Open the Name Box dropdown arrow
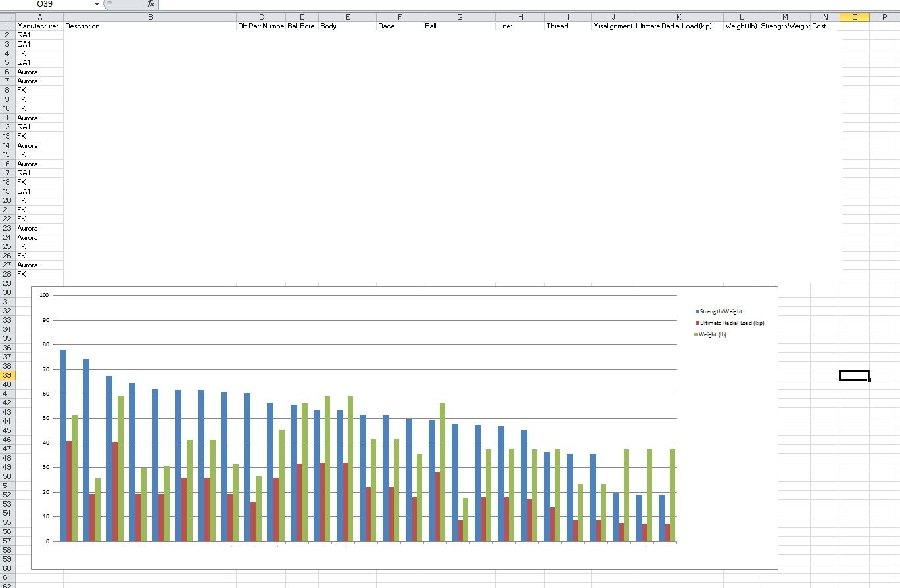 [97, 4]
